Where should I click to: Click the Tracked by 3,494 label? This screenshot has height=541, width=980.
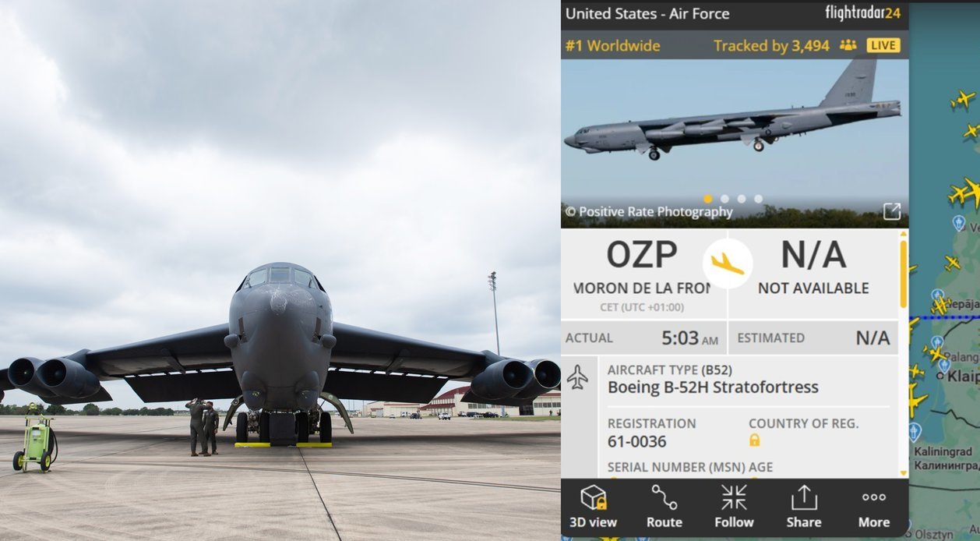click(x=771, y=46)
